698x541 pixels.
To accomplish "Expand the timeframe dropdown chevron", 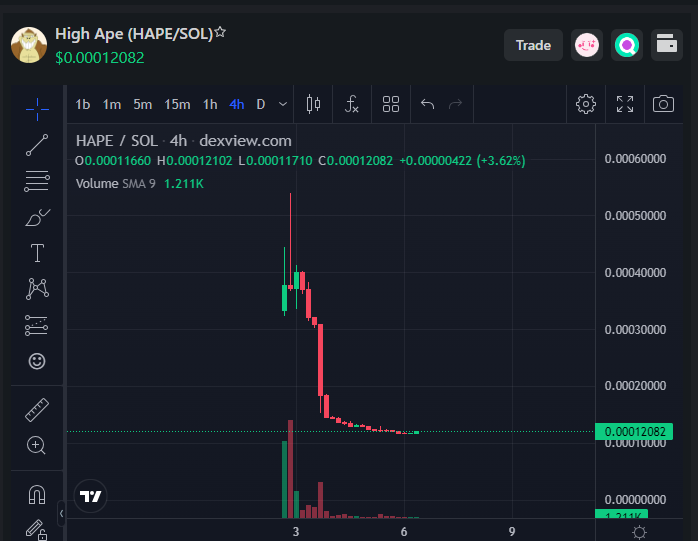I will pos(283,104).
